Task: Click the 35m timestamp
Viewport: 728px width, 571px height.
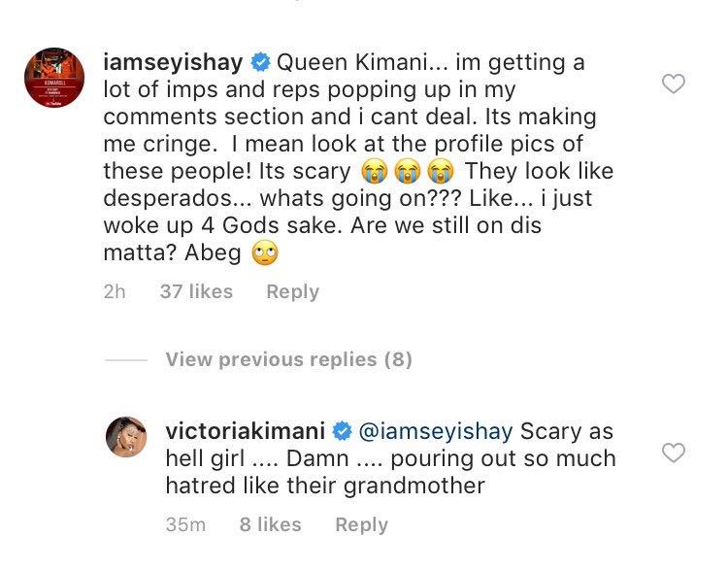Action: click(184, 524)
